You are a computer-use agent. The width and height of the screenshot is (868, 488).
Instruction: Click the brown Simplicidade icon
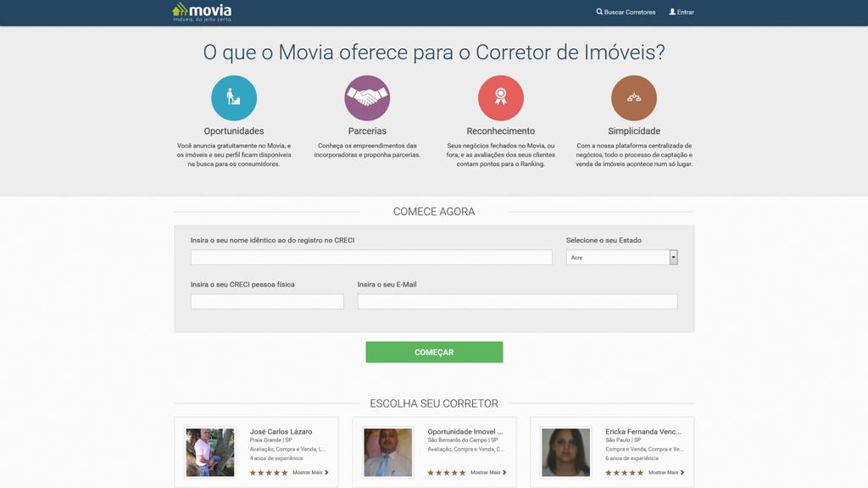tap(634, 98)
